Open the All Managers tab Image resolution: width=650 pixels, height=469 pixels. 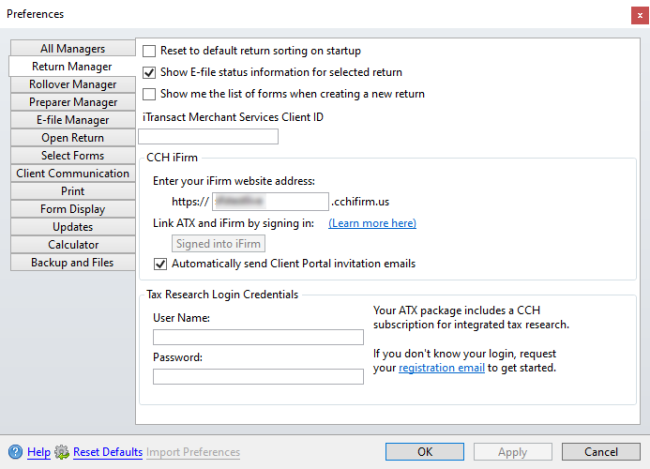(73, 49)
